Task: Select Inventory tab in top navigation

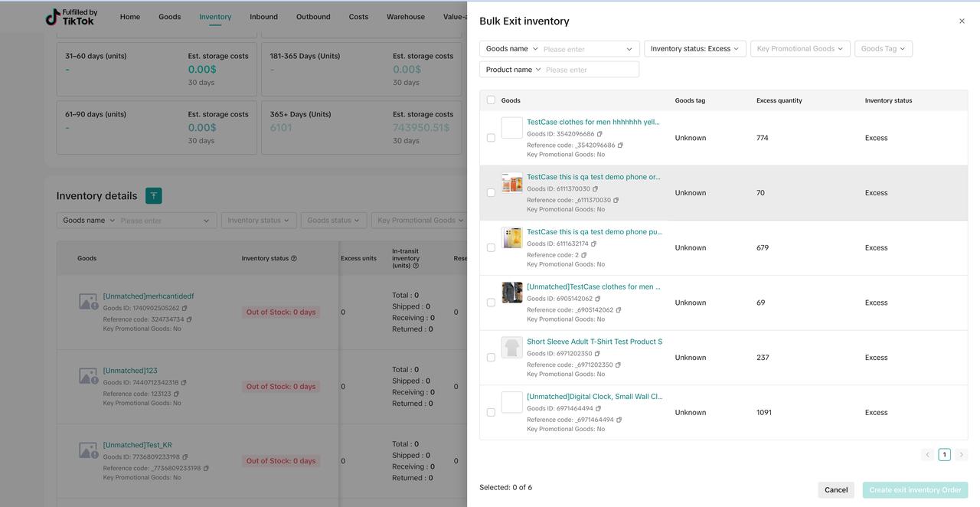Action: pos(215,17)
